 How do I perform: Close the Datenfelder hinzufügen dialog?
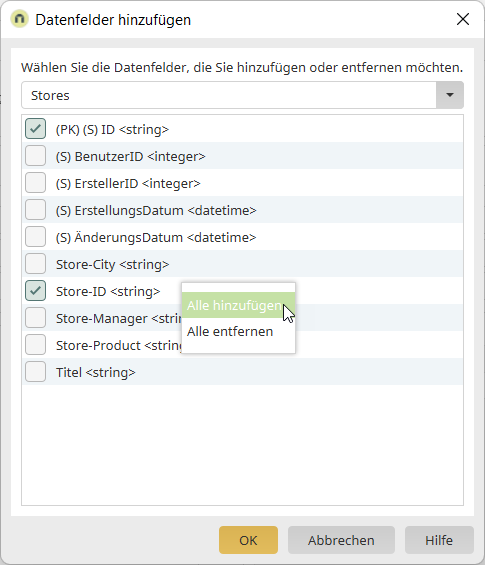point(463,19)
